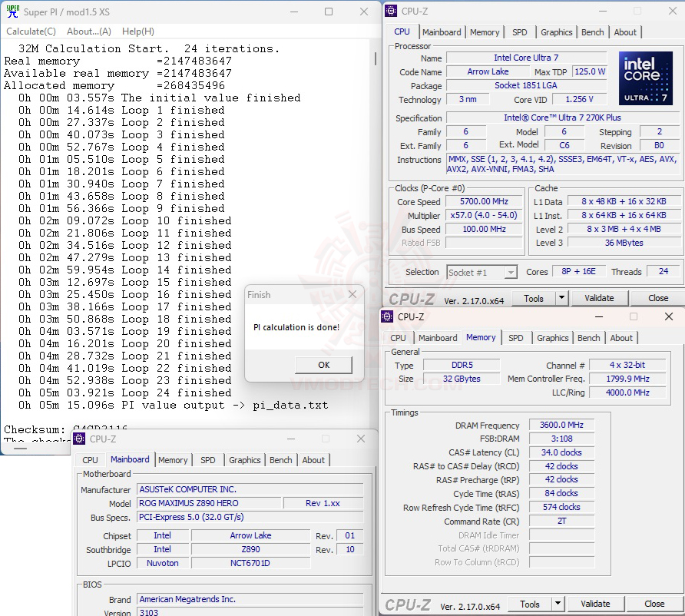Select Memory tab in Memory CPU-Z window
The image size is (685, 616).
tap(481, 338)
